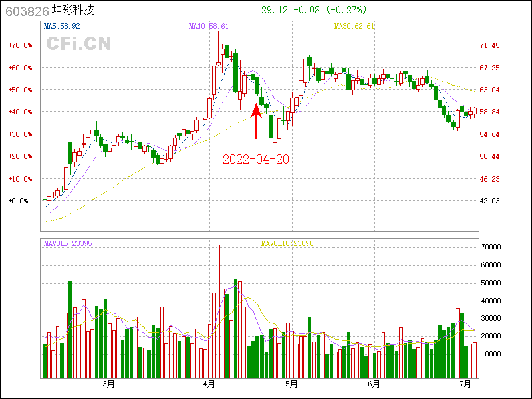This screenshot has height=399, width=532.
Task: Click the MAVOL5:23395 volume label
Action: click(x=68, y=243)
